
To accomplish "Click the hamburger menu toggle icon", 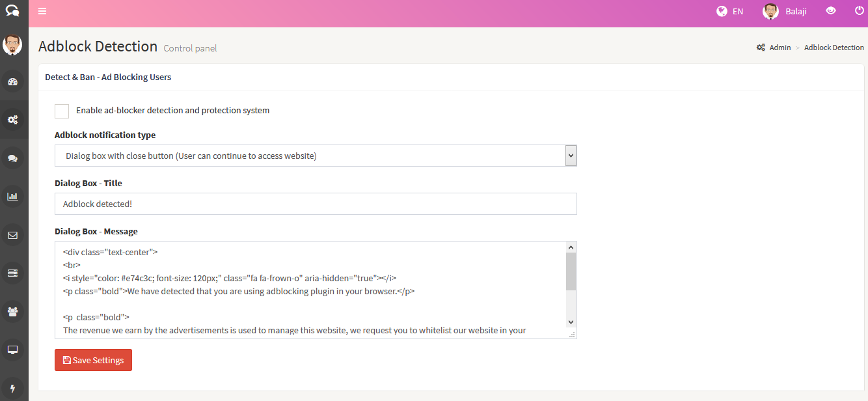I will (42, 11).
